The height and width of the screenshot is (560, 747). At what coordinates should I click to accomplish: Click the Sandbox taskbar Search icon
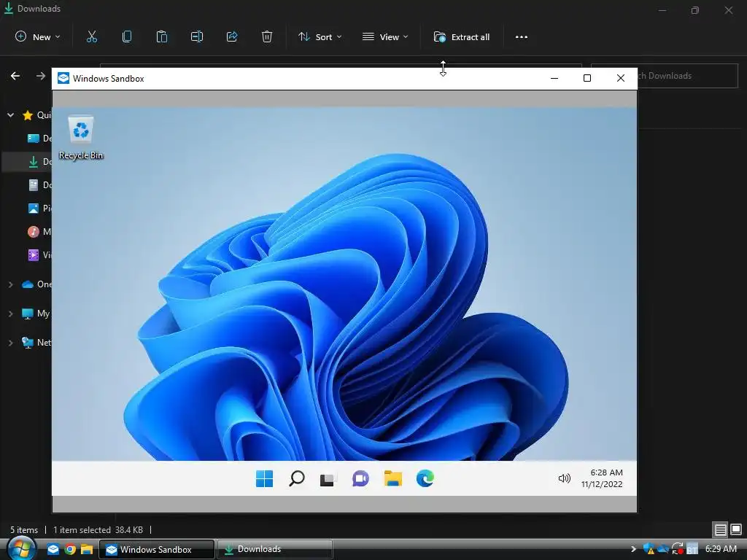click(297, 478)
